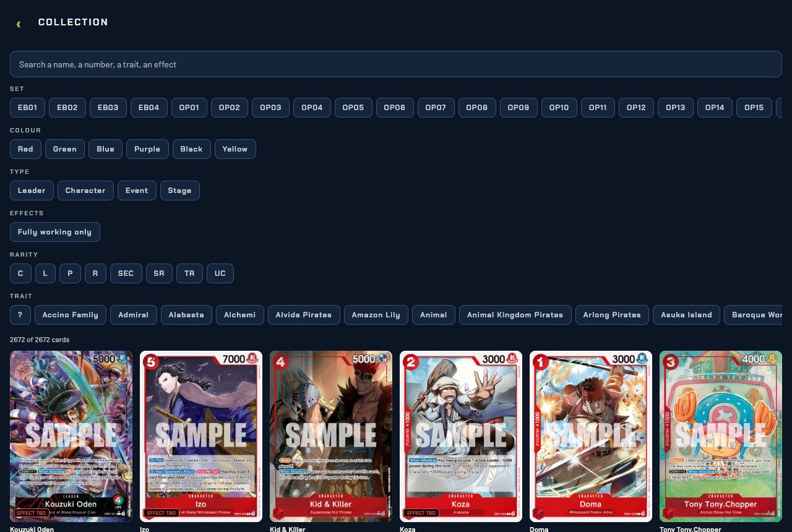Select the ? trait chip
This screenshot has width=792, height=532.
[20, 315]
